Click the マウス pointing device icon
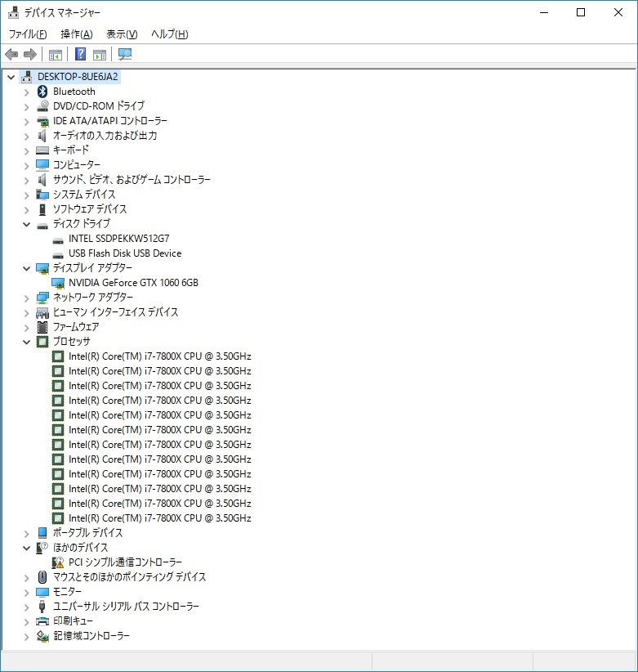The image size is (638, 672). [42, 577]
